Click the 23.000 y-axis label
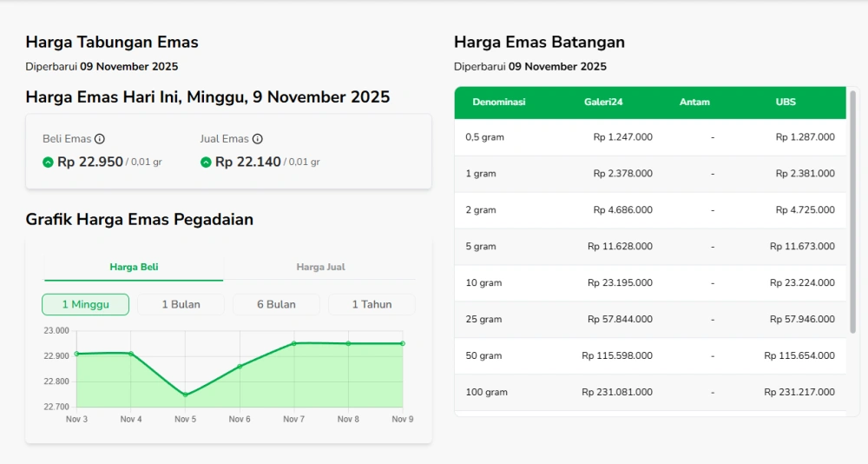The height and width of the screenshot is (464, 868). (x=56, y=331)
